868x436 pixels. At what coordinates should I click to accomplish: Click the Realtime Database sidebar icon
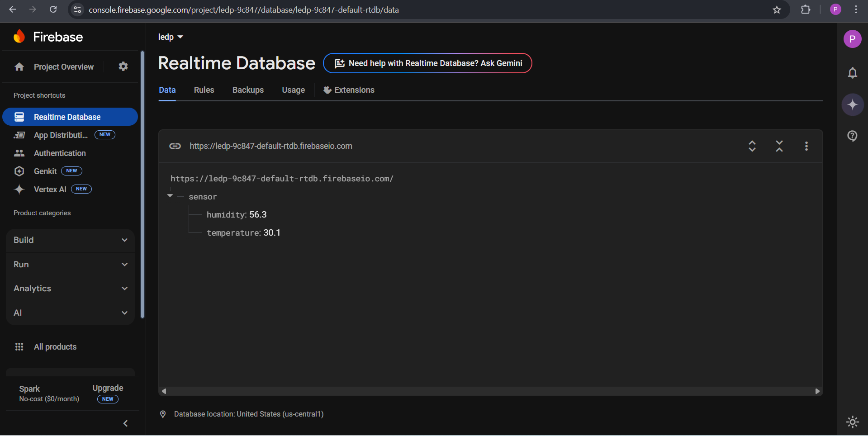[x=19, y=117]
